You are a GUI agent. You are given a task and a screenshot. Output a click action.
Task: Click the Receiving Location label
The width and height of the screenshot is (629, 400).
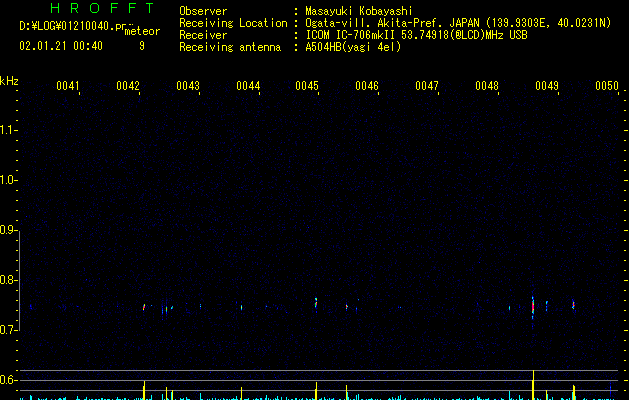click(233, 23)
